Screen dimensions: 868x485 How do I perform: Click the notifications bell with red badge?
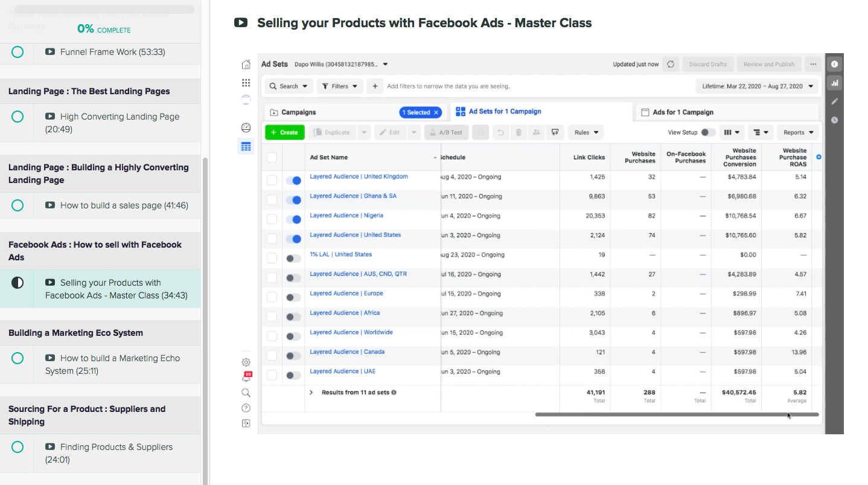[246, 377]
